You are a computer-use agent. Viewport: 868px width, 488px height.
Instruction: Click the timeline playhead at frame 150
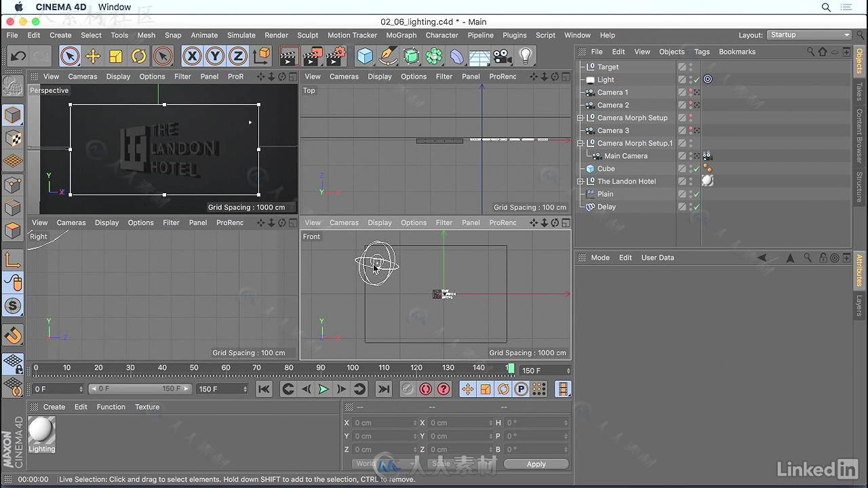point(511,368)
